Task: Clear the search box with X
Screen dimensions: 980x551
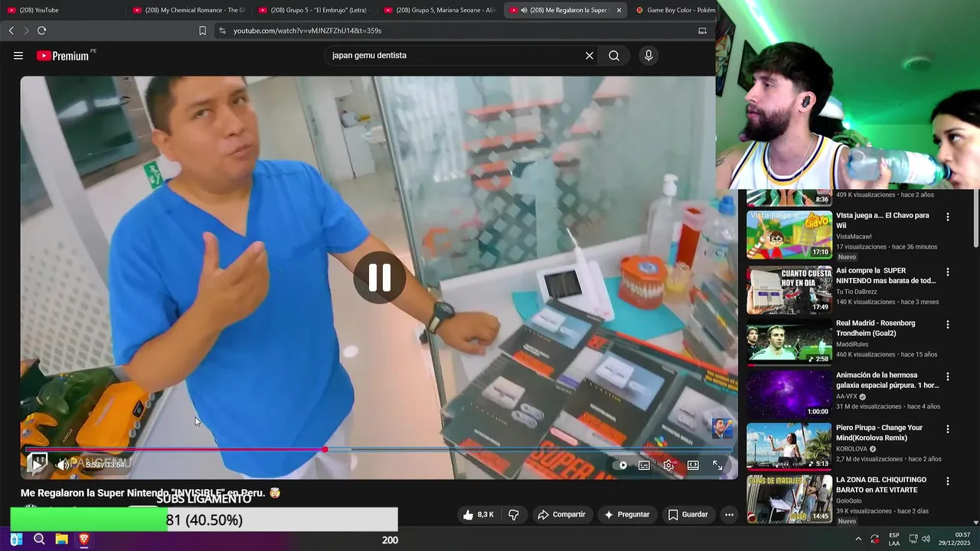Action: [590, 56]
